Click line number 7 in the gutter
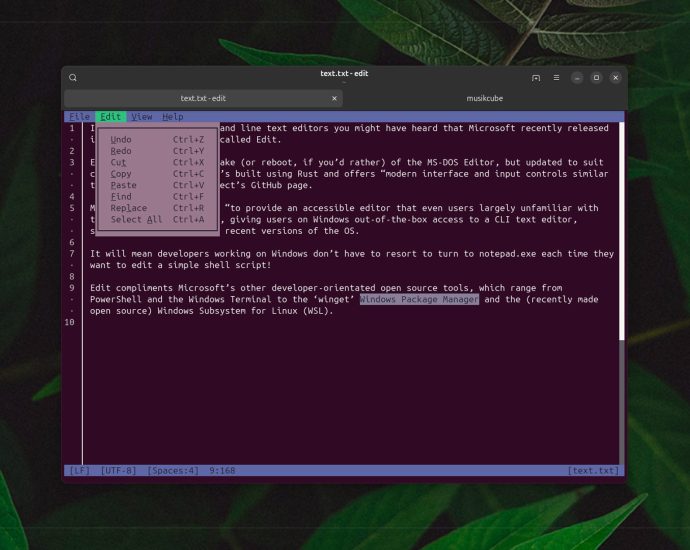The width and height of the screenshot is (690, 550). click(72, 254)
